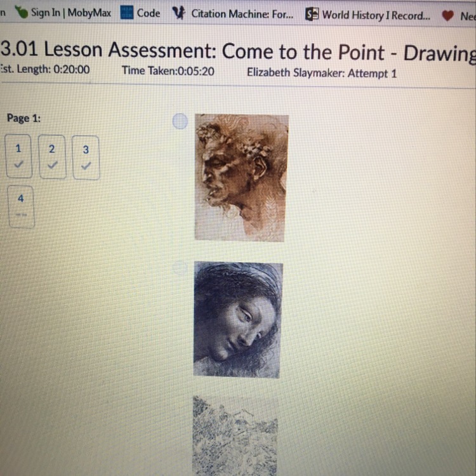Select the radio button beside the sepia head drawing
Screen dimensions: 476x476
[180, 121]
